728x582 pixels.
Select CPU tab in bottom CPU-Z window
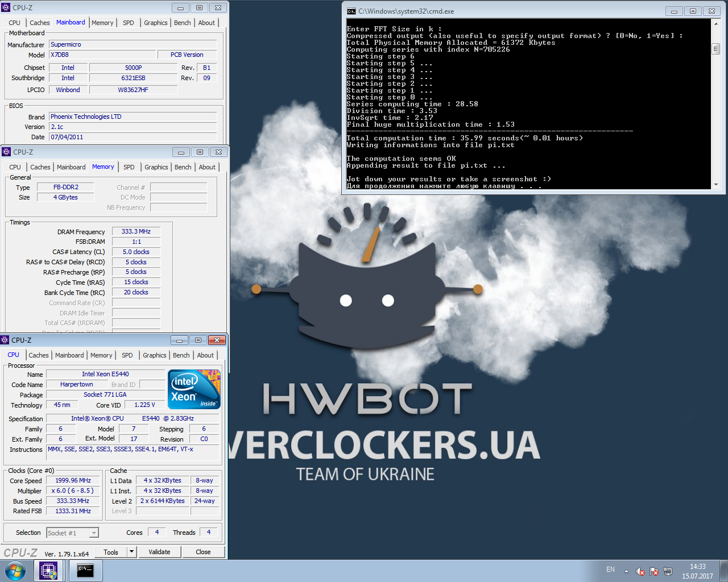[x=14, y=355]
